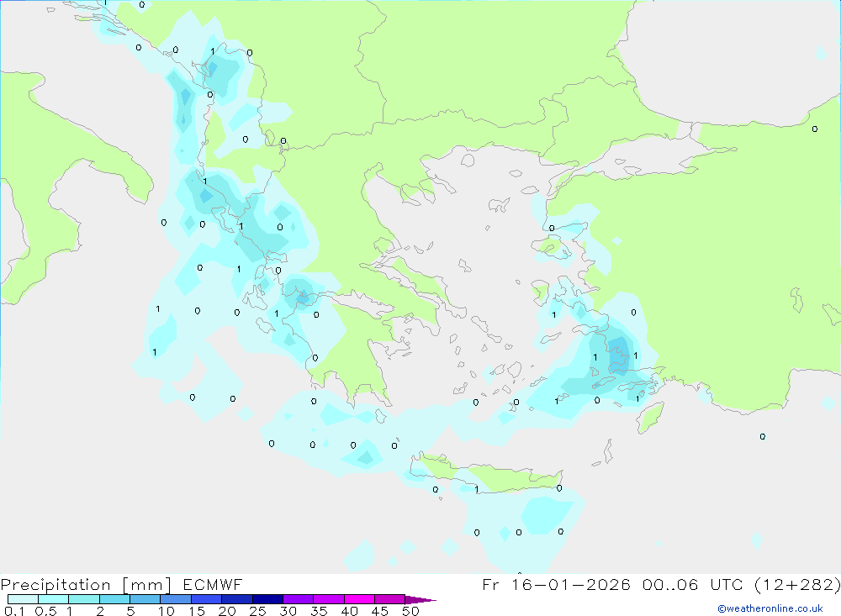841x616 pixels.
Task: Click the 15–20 mm legend swatch
Action: (x=207, y=599)
